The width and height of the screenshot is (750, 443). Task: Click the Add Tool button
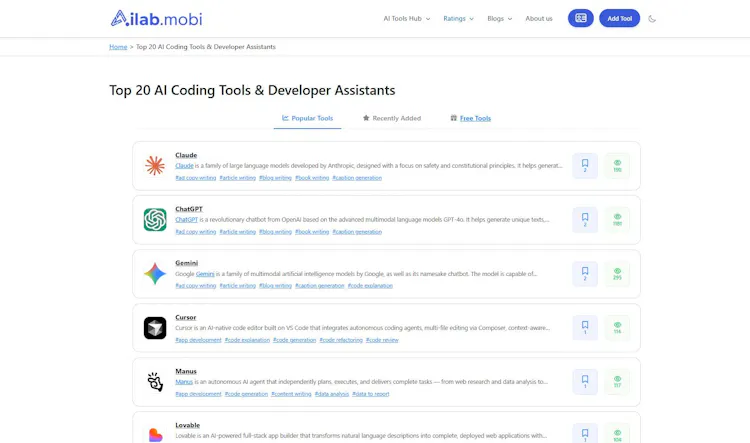coord(619,18)
